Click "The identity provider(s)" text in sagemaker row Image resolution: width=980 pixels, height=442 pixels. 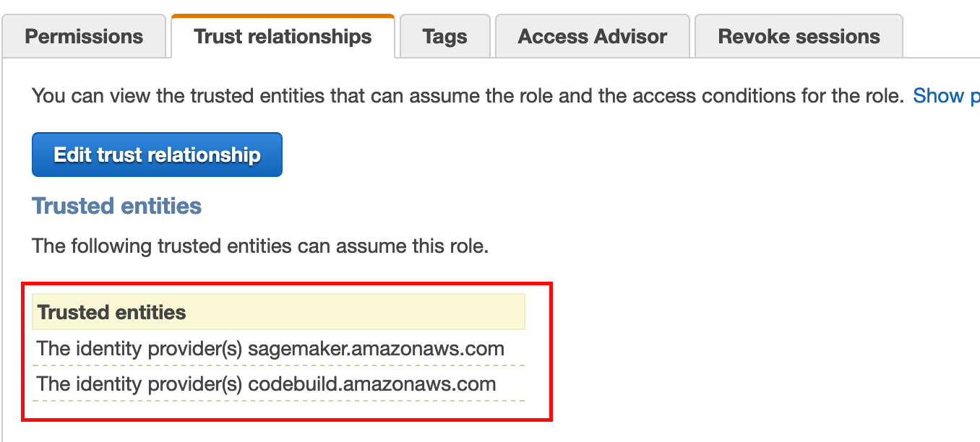coord(139,349)
